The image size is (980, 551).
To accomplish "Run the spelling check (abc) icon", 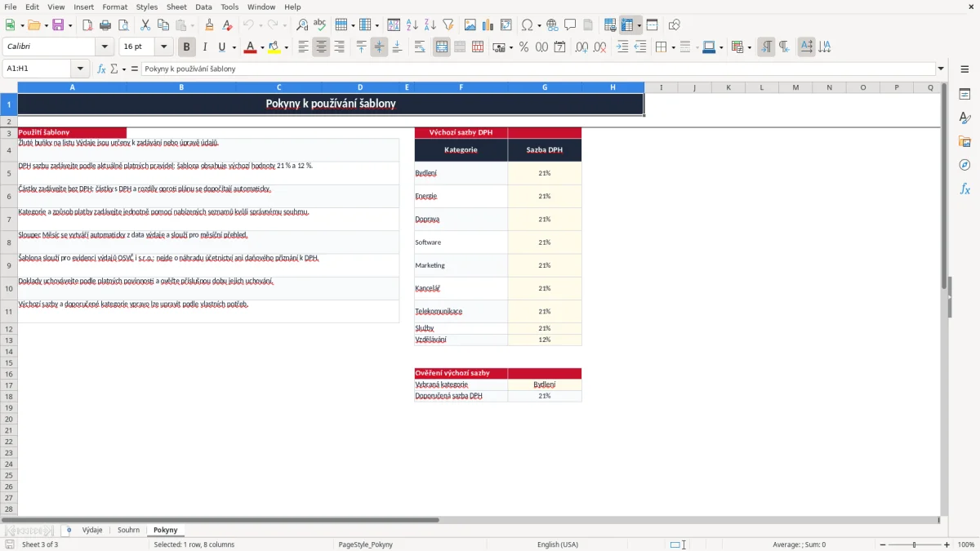I will (x=320, y=25).
